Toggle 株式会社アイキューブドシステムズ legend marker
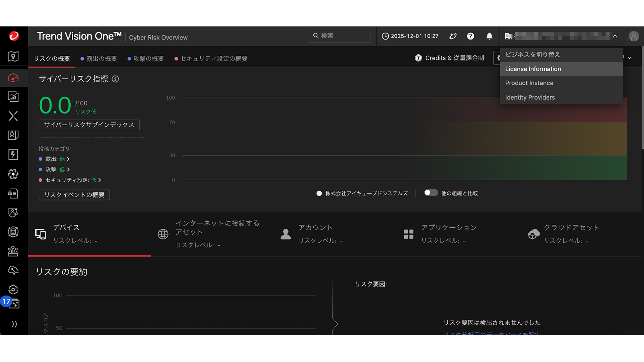The width and height of the screenshot is (644, 362). [x=319, y=193]
